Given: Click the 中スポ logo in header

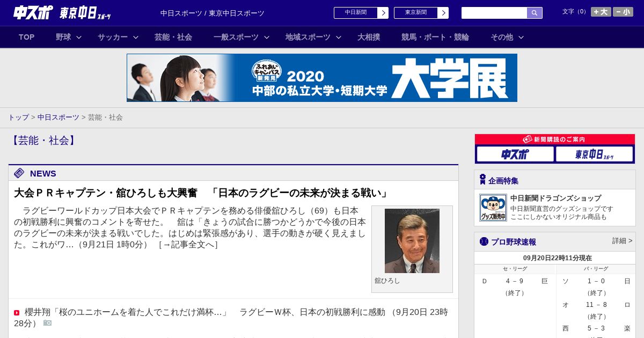Looking at the screenshot, I should tap(33, 12).
